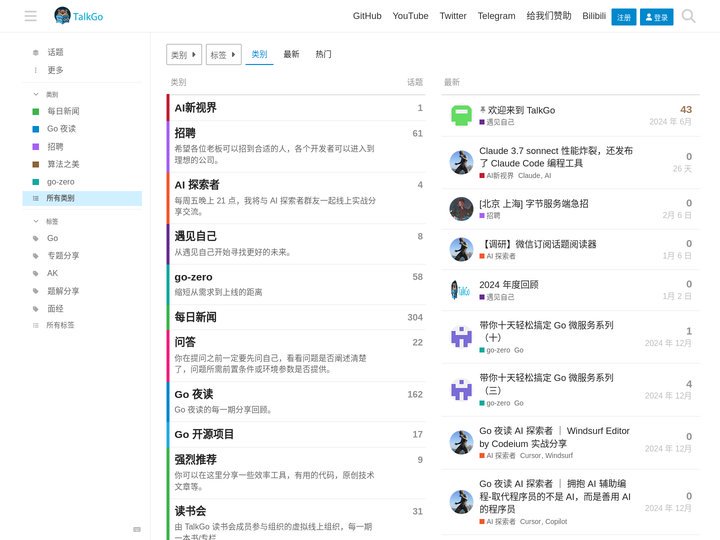The image size is (720, 540).
Task: Open avatar beside Go 微服务系列（三）topic
Action: click(461, 390)
